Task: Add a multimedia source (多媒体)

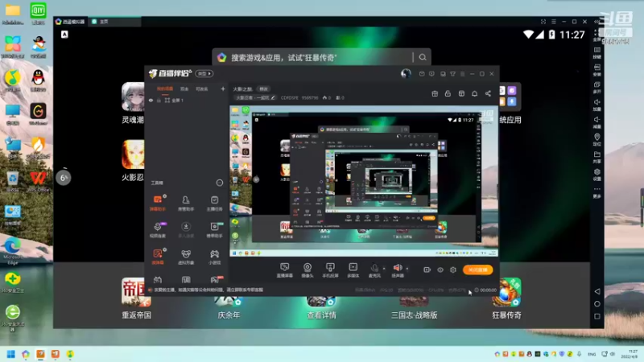Action: 353,270
